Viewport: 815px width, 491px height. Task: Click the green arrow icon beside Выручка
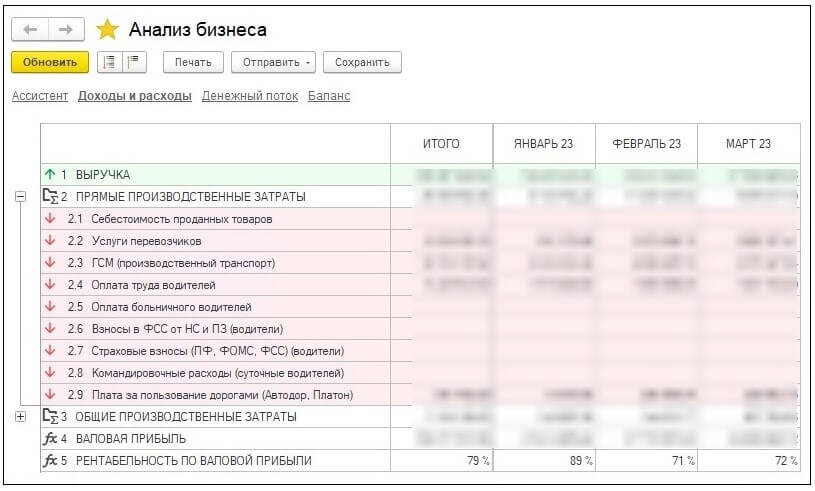(x=50, y=174)
